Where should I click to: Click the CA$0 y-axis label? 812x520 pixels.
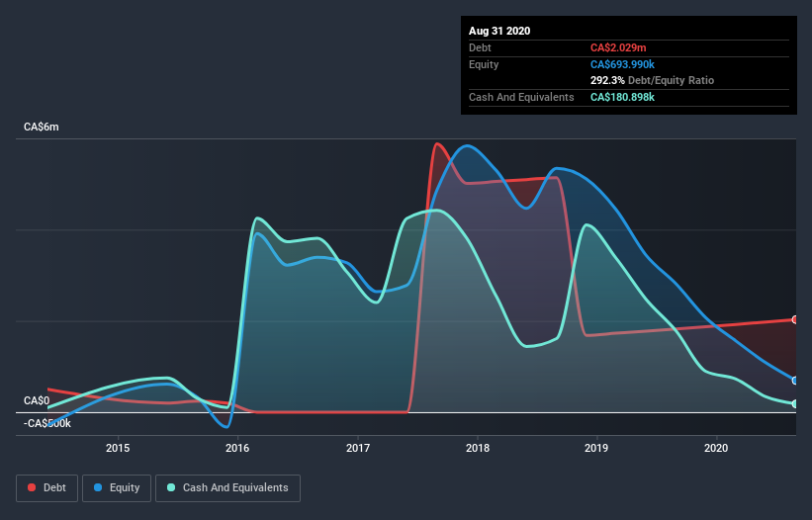pos(37,400)
